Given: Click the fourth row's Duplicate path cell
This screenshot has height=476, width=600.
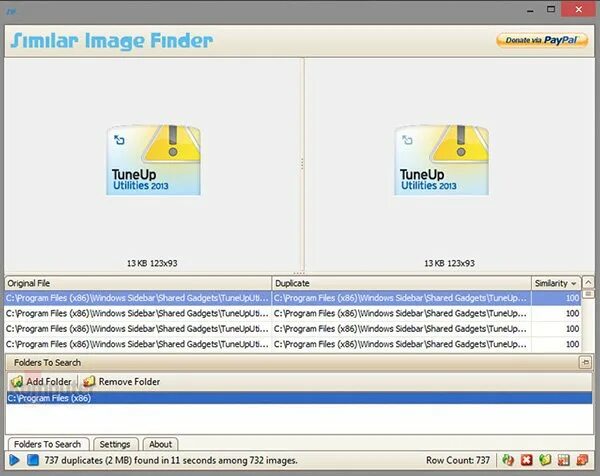Looking at the screenshot, I should 401,344.
